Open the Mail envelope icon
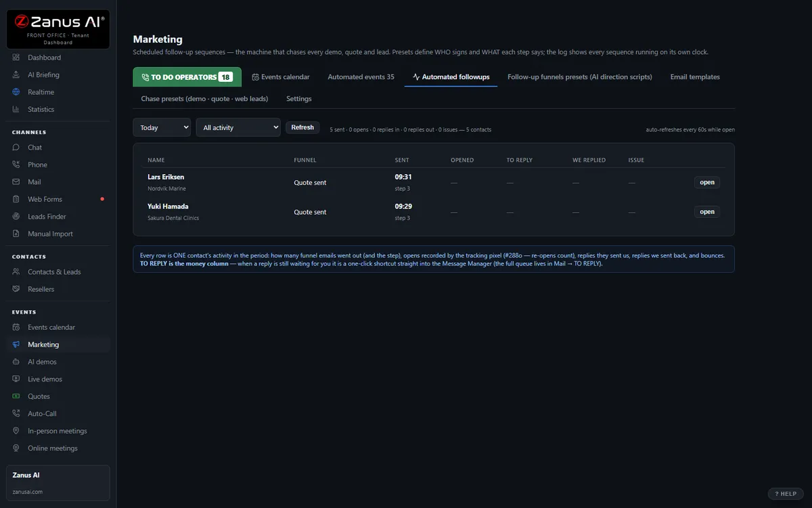The width and height of the screenshot is (812, 508). 16,182
